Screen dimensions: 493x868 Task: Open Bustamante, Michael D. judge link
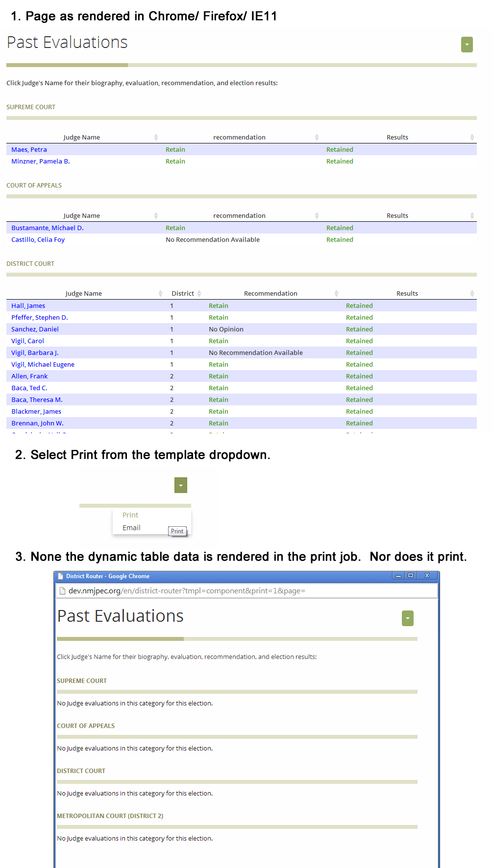(x=48, y=228)
